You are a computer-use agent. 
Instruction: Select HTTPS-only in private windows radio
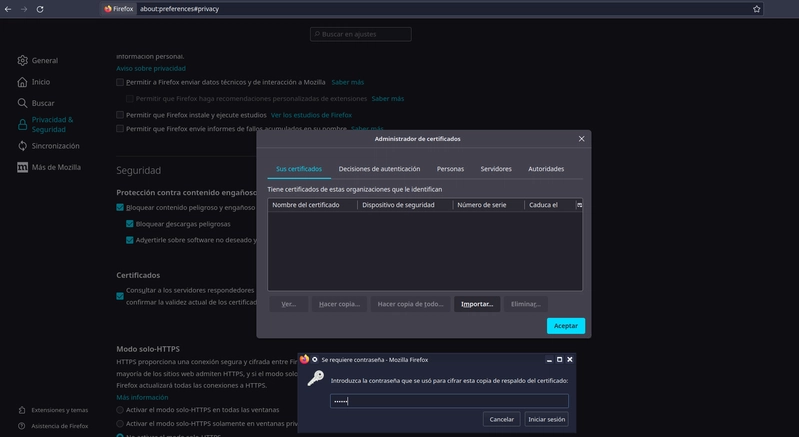[120, 423]
